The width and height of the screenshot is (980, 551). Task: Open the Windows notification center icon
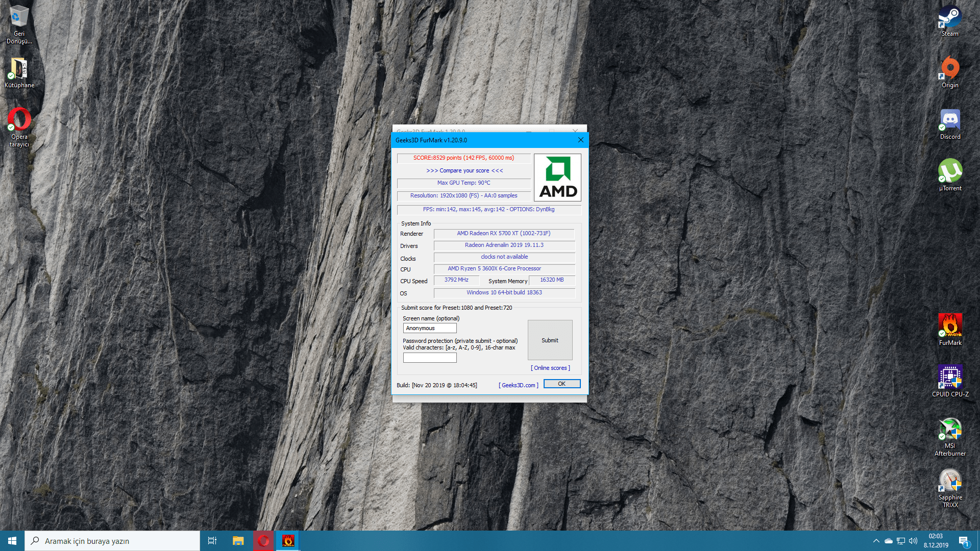(x=963, y=541)
